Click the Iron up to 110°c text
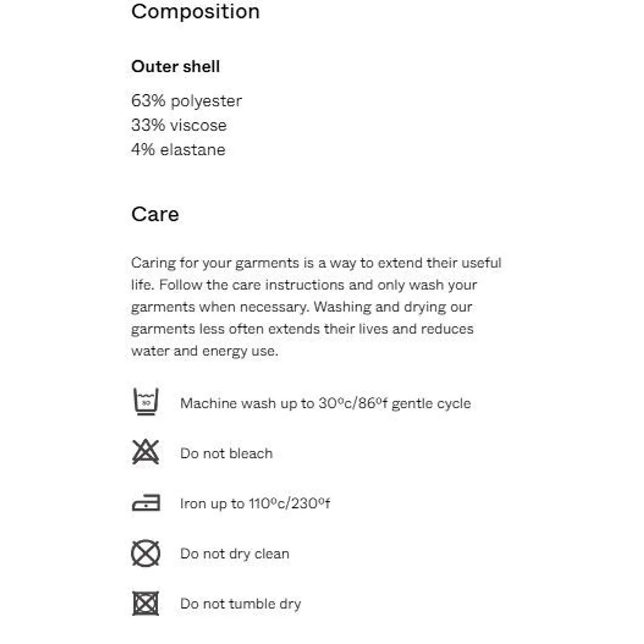644x644 pixels. click(x=255, y=503)
